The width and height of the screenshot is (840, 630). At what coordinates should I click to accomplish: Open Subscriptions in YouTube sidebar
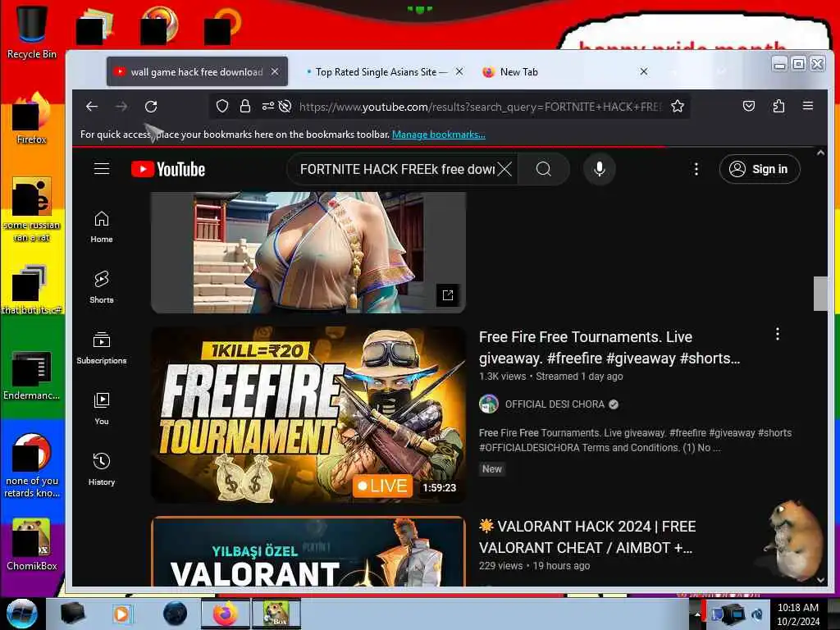coord(102,348)
